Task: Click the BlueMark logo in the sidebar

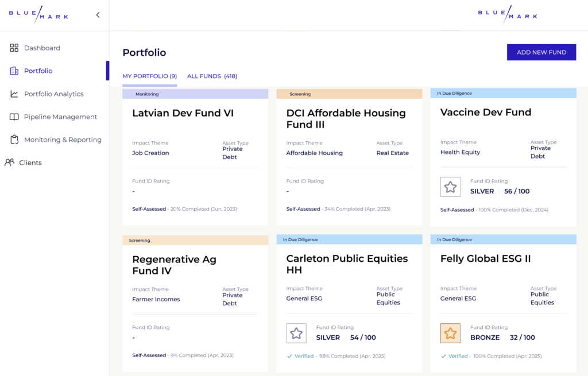Action: tap(38, 15)
